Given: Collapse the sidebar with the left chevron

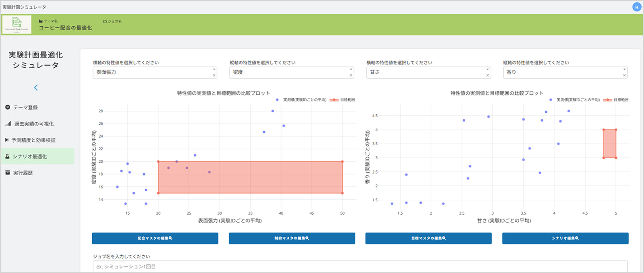Looking at the screenshot, I should point(36,87).
